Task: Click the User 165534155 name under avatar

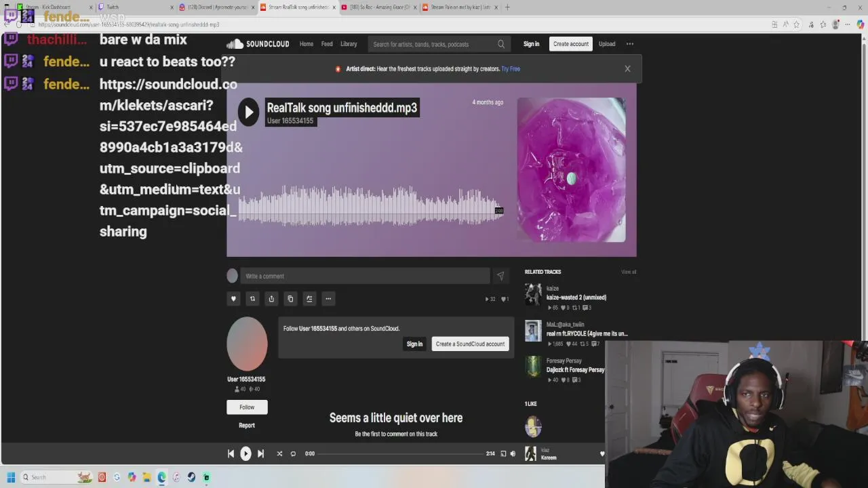Action: (246, 380)
